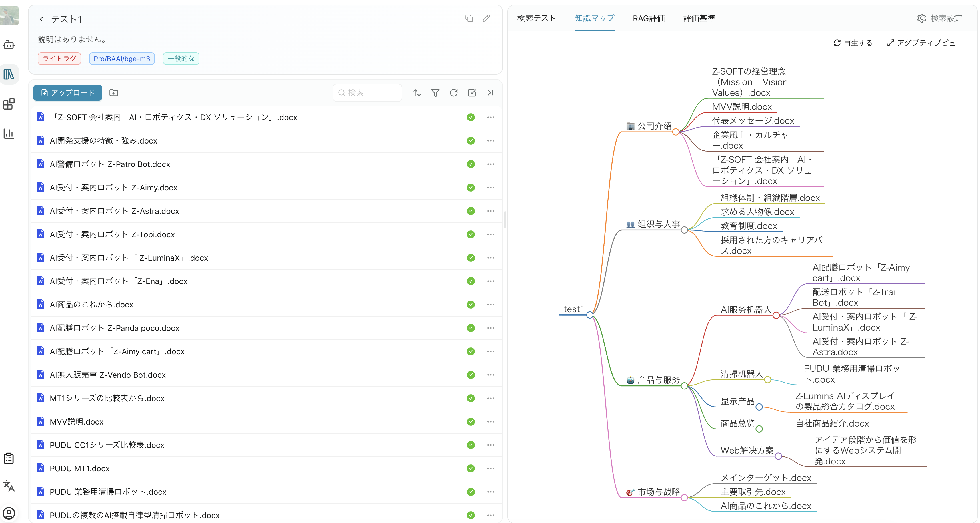
Task: Go back using the arrow beside テスト1
Action: [x=41, y=19]
